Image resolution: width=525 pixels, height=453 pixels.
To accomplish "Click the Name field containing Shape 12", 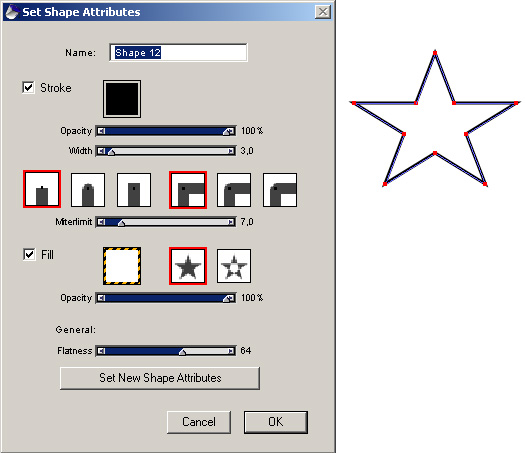I will [178, 53].
